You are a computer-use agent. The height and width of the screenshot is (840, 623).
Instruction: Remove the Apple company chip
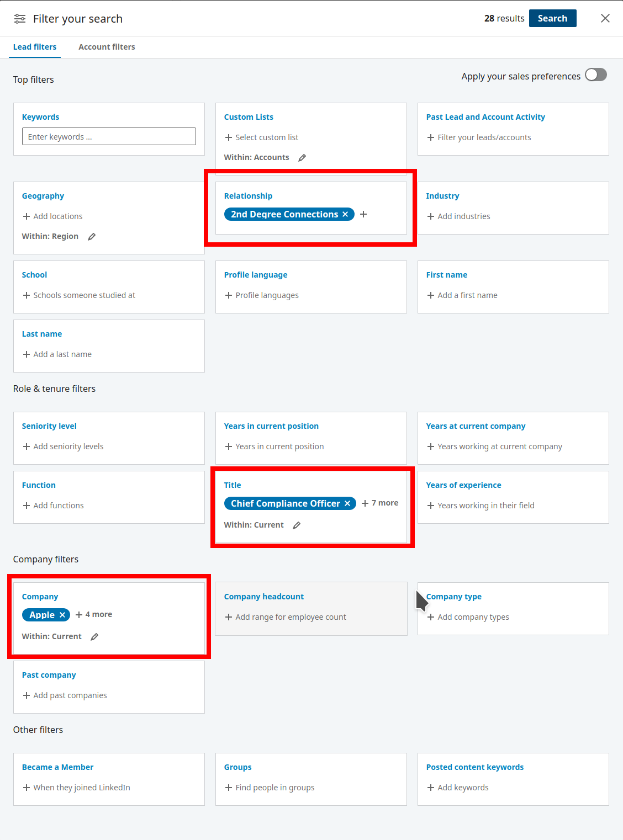coord(62,615)
